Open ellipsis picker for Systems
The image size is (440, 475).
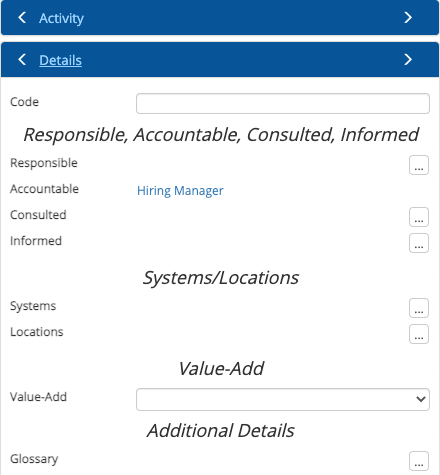(419, 308)
